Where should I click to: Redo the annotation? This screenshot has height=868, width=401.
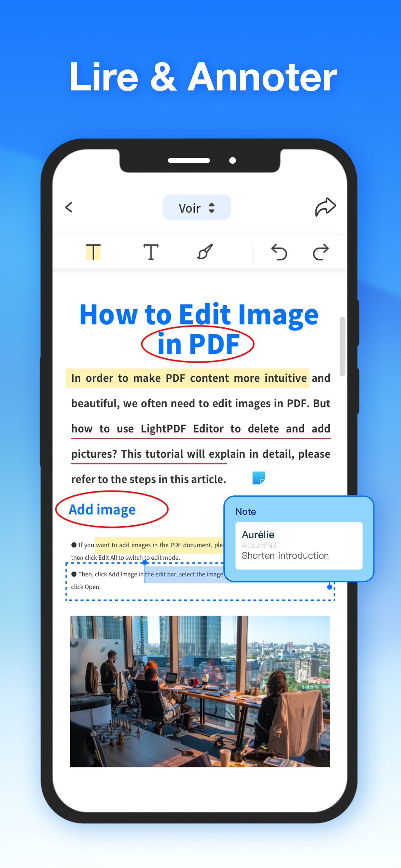(321, 252)
